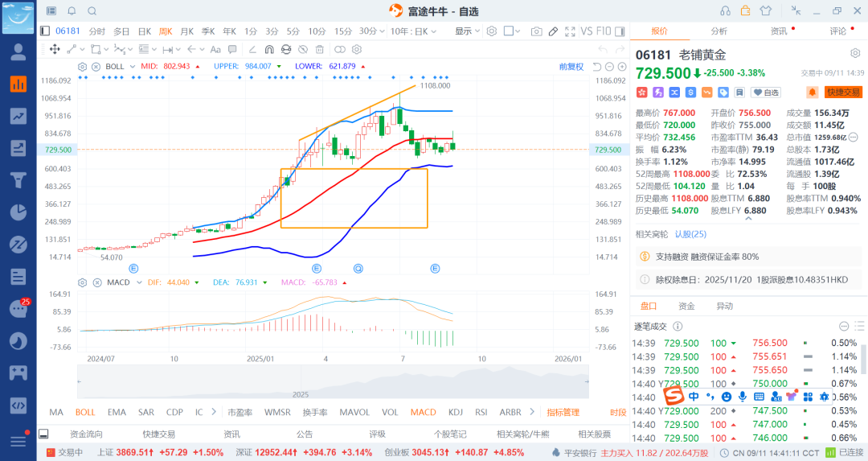The height and width of the screenshot is (461, 868).
Task: Switch to the 分析 tab
Action: (x=719, y=31)
